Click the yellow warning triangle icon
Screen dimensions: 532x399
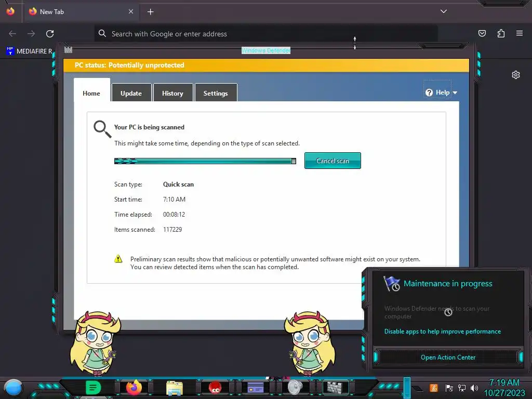point(118,259)
